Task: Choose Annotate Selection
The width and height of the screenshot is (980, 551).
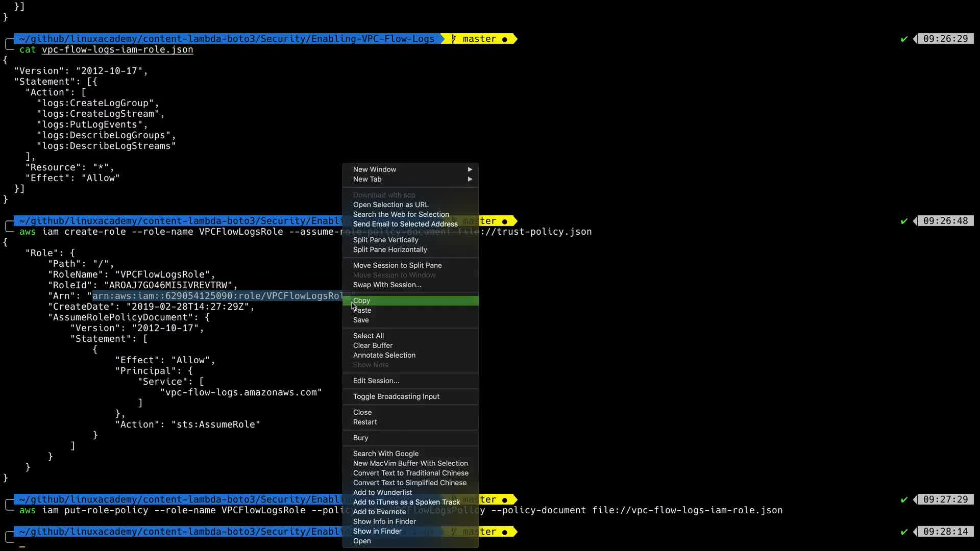Action: (x=384, y=355)
